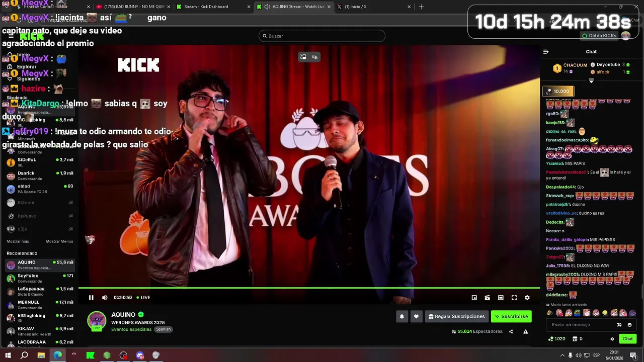Viewport: 644px width, 362px height.
Task: Toggle theater mode icon in player
Action: (x=501, y=298)
